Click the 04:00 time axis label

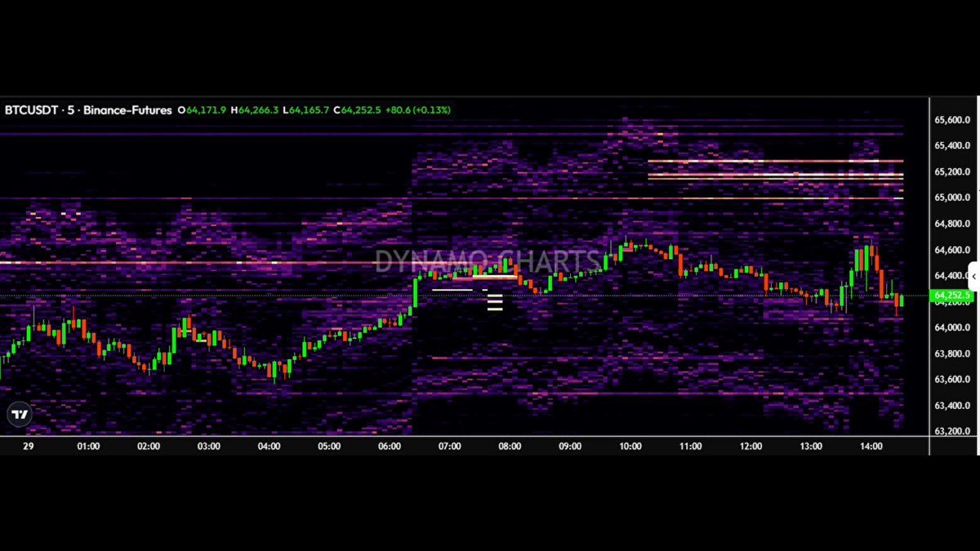click(x=269, y=447)
